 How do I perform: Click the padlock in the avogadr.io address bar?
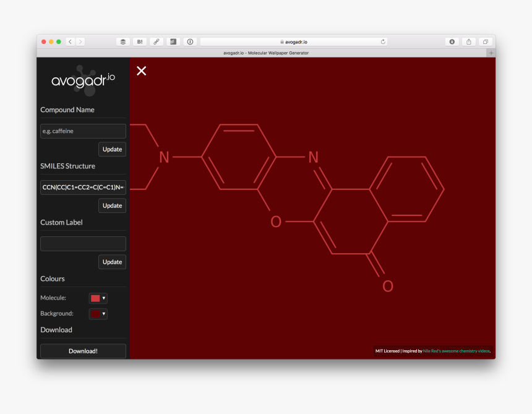(x=282, y=41)
